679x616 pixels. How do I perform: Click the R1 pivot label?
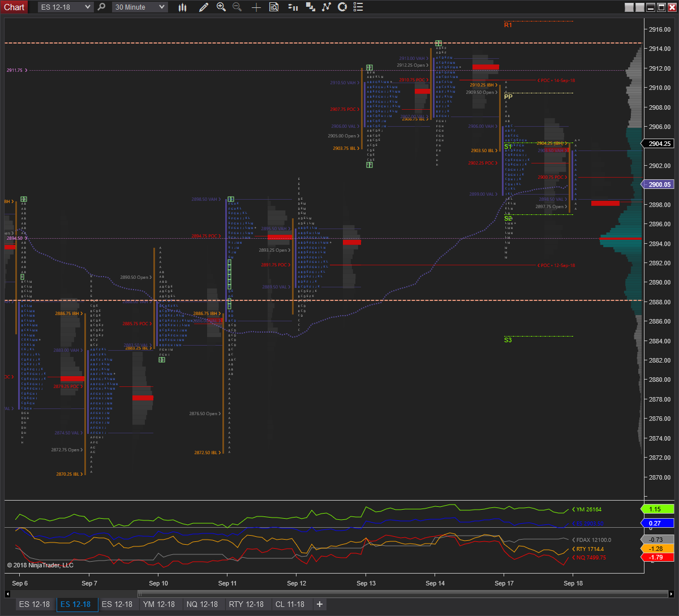(x=508, y=25)
